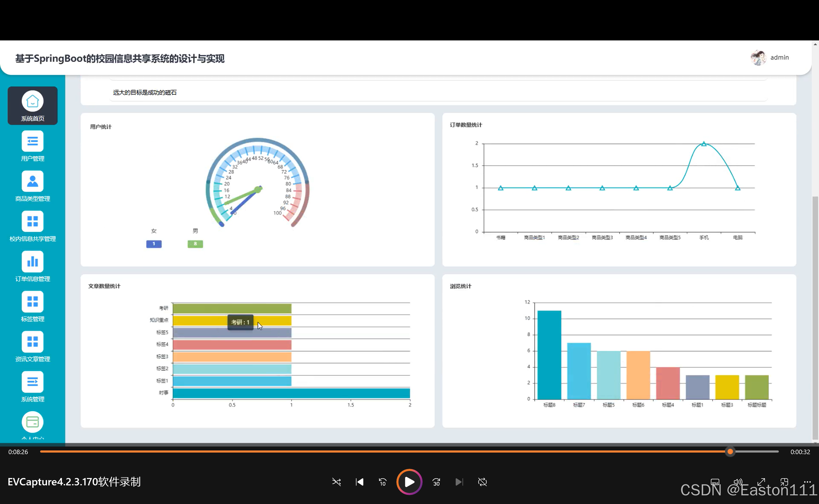Open 标签管理 sidebar icon
This screenshot has height=504, width=819.
pyautogui.click(x=32, y=302)
